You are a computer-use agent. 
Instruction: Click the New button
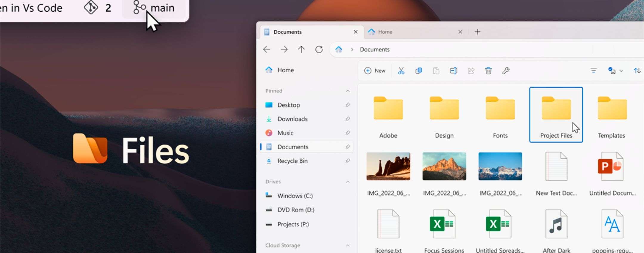point(375,71)
